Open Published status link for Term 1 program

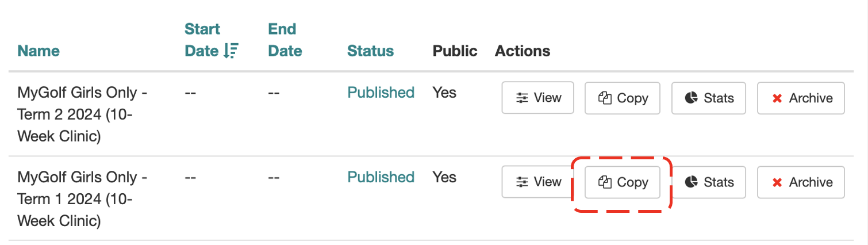pyautogui.click(x=381, y=177)
